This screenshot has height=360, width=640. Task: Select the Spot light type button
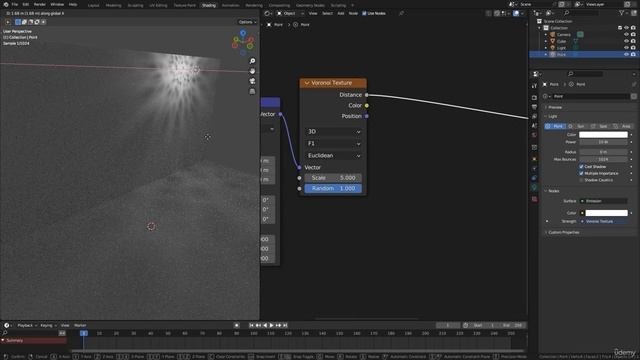click(x=600, y=126)
